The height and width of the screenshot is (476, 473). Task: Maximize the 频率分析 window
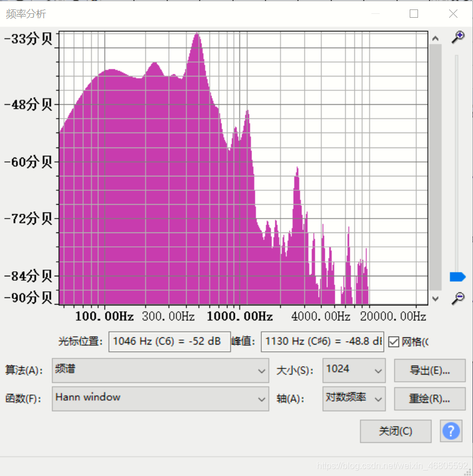[414, 14]
